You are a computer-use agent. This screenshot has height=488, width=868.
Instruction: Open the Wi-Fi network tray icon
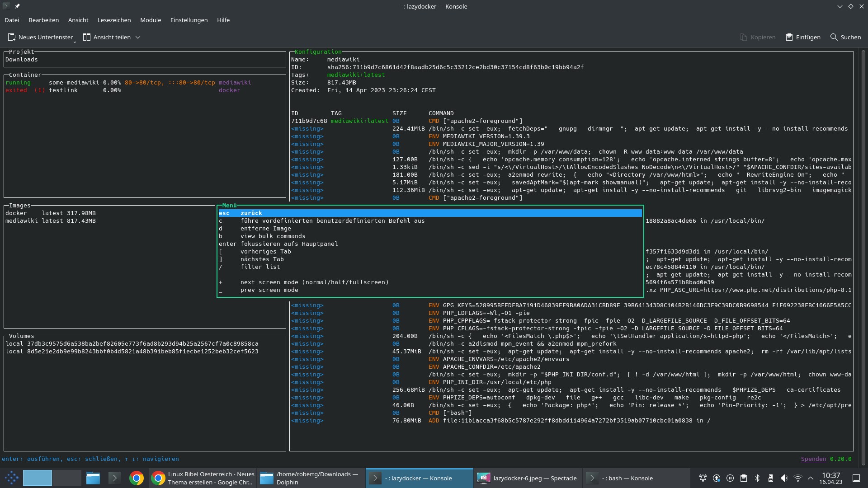[x=798, y=478]
